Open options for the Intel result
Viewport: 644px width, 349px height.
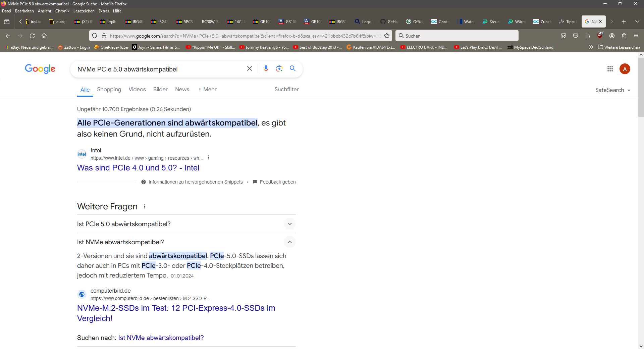pos(208,158)
